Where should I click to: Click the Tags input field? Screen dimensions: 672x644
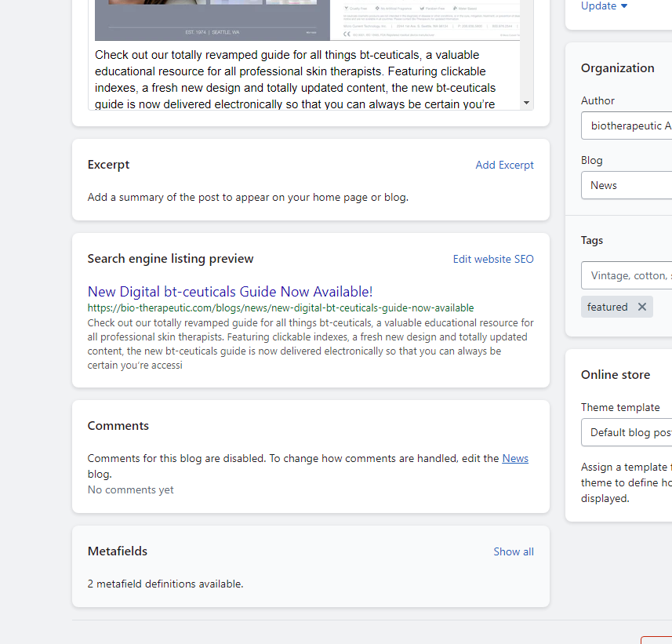[627, 275]
